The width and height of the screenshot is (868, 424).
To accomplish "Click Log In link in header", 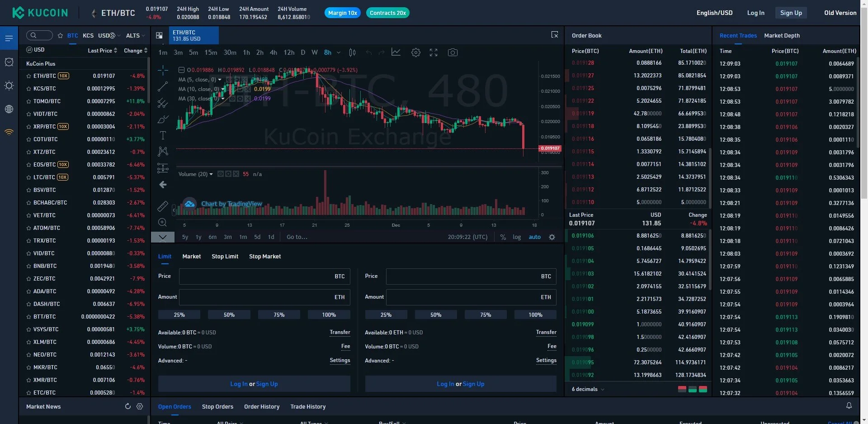I will (755, 13).
